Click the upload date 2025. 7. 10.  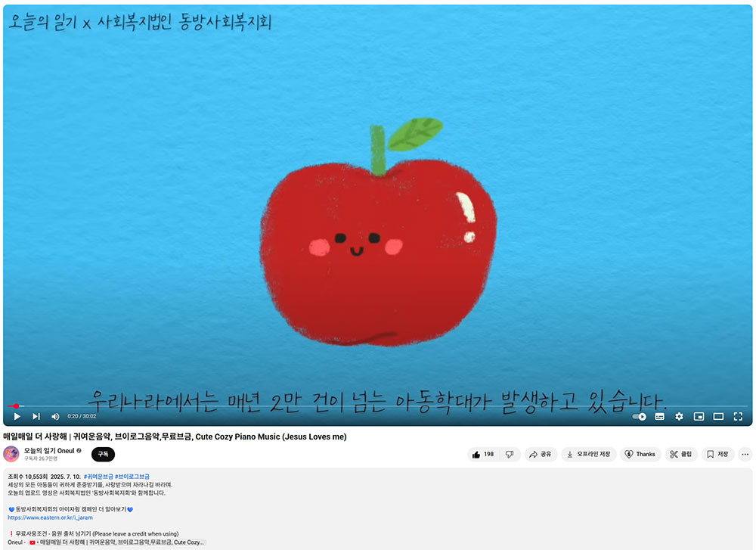(x=66, y=477)
